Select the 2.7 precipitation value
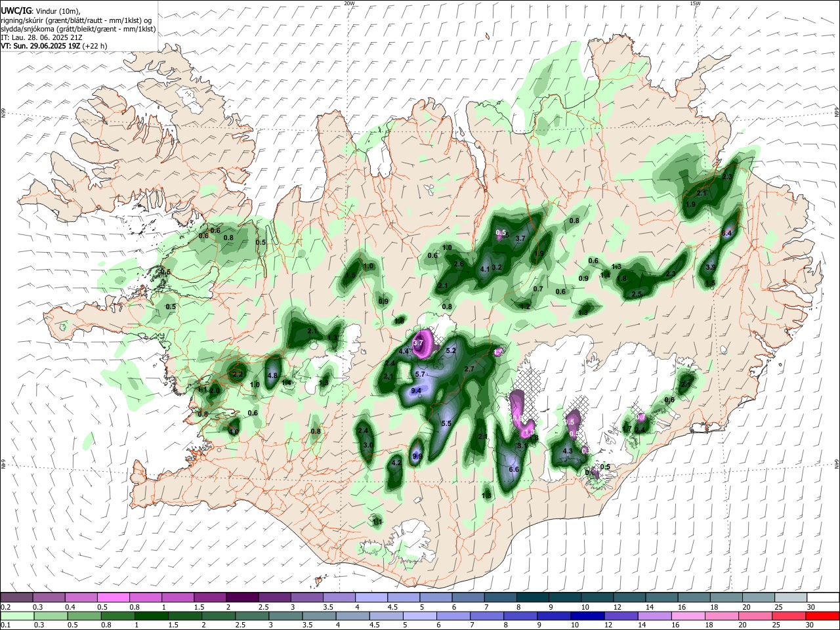 click(x=469, y=369)
